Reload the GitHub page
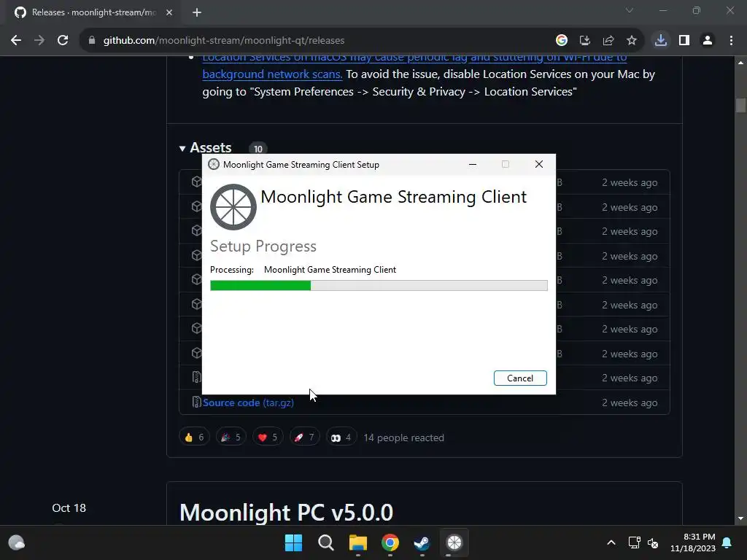The width and height of the screenshot is (747, 560). (63, 41)
